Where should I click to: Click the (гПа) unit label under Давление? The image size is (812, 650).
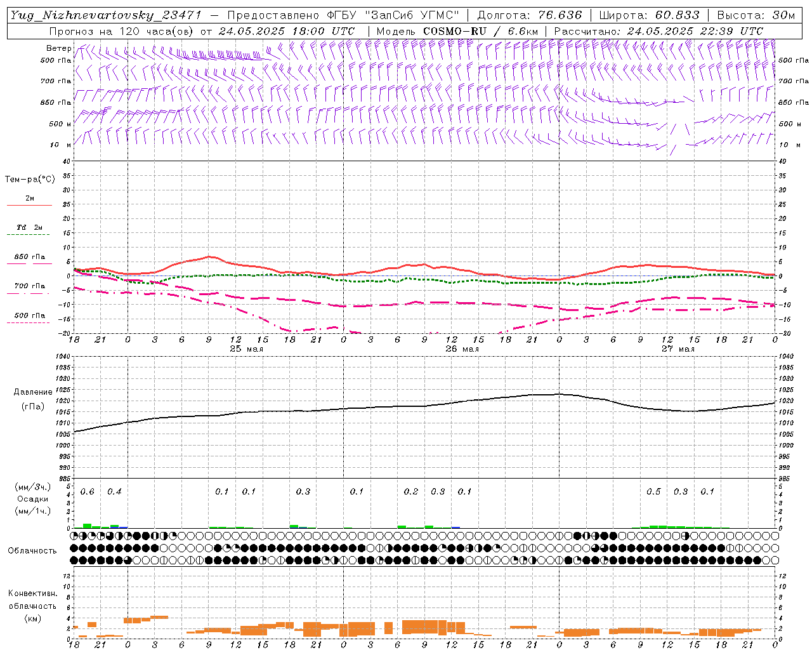coord(34,406)
